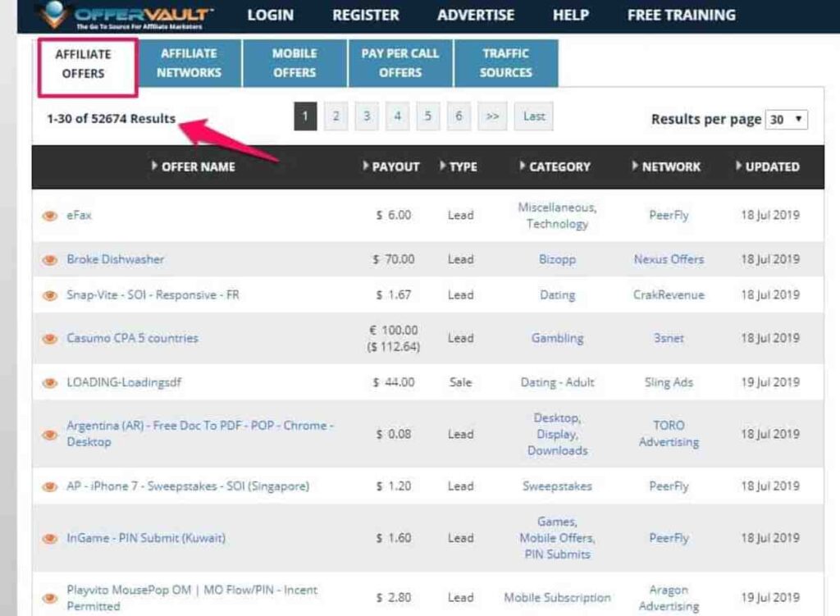Open the Casumo CPA 5 countries offer
The height and width of the screenshot is (616, 840).
click(x=132, y=339)
